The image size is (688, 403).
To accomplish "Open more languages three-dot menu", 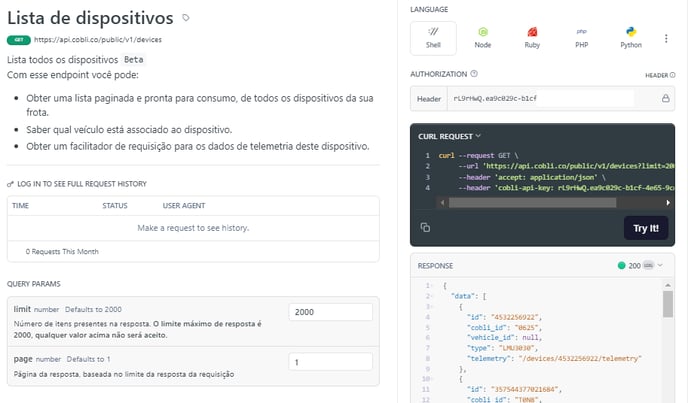I will [666, 38].
